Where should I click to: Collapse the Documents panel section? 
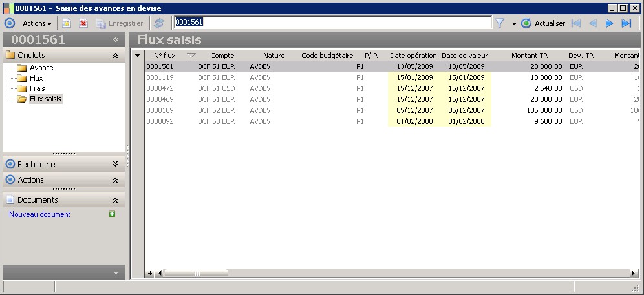click(x=115, y=200)
